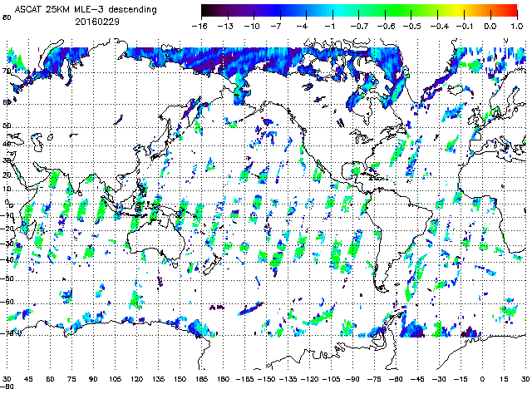
Task: Click the latitude axis label 50
Action: (7, 126)
